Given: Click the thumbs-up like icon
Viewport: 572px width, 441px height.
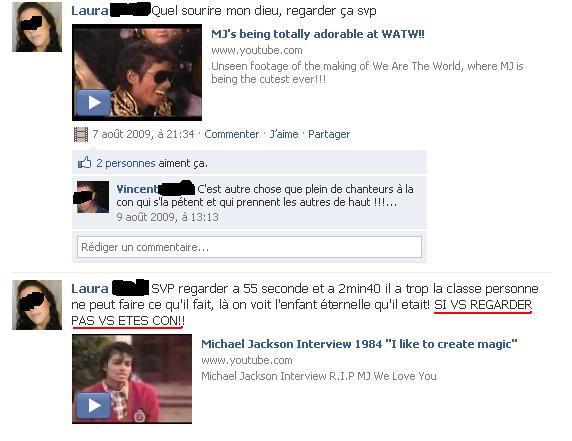Looking at the screenshot, I should pyautogui.click(x=84, y=163).
